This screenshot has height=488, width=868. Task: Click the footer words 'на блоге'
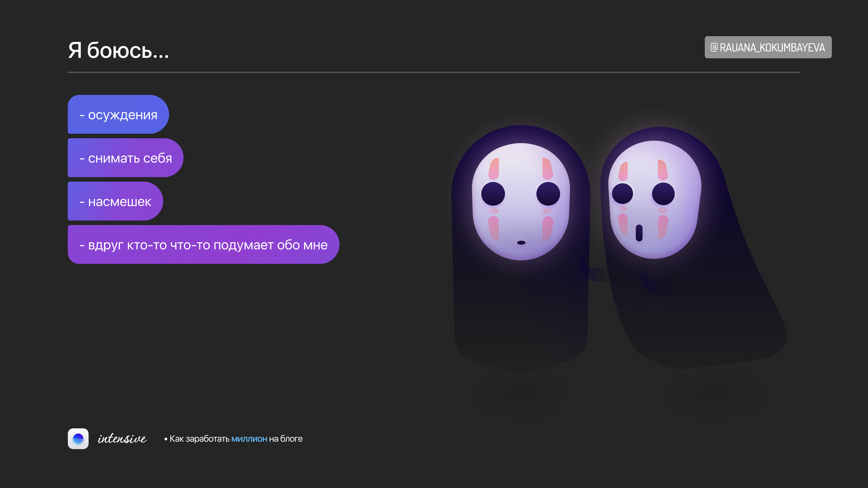[x=286, y=439]
